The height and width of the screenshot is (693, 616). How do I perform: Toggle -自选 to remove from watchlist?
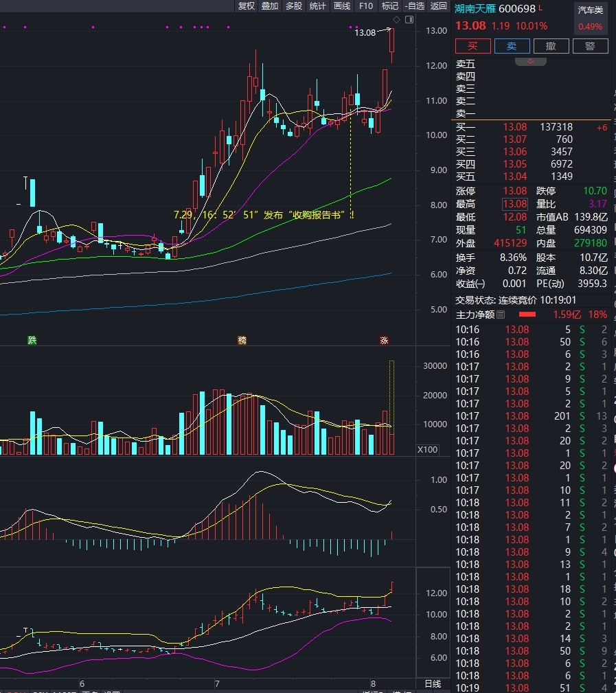click(x=415, y=5)
